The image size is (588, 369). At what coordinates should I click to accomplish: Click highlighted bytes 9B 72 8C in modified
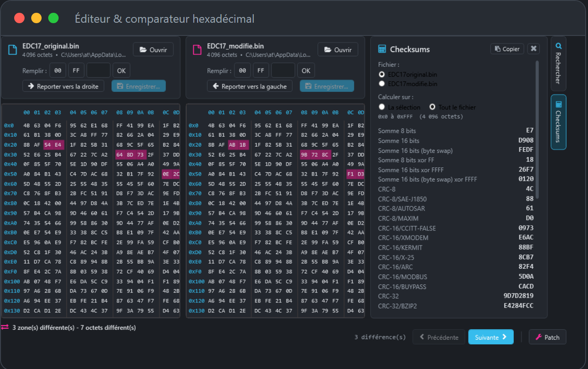tap(316, 155)
